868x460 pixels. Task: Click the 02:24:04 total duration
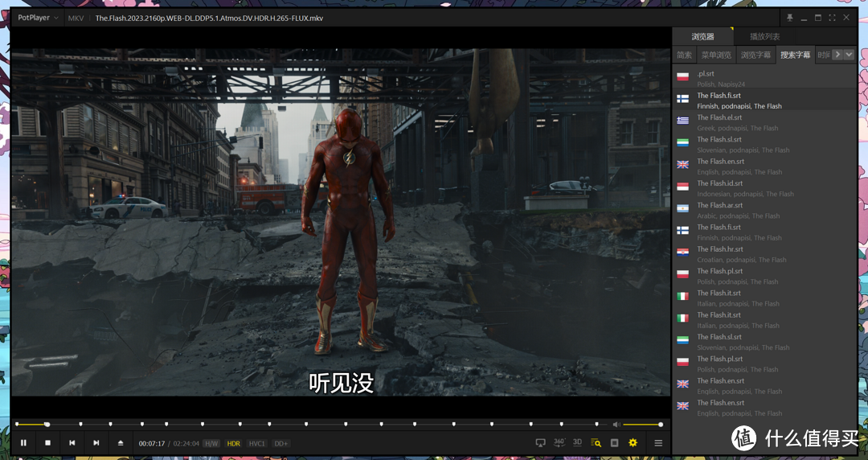tap(186, 443)
